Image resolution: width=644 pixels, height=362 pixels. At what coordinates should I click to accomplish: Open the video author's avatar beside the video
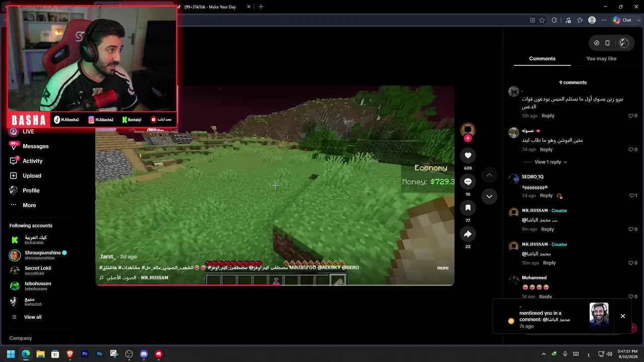(468, 129)
